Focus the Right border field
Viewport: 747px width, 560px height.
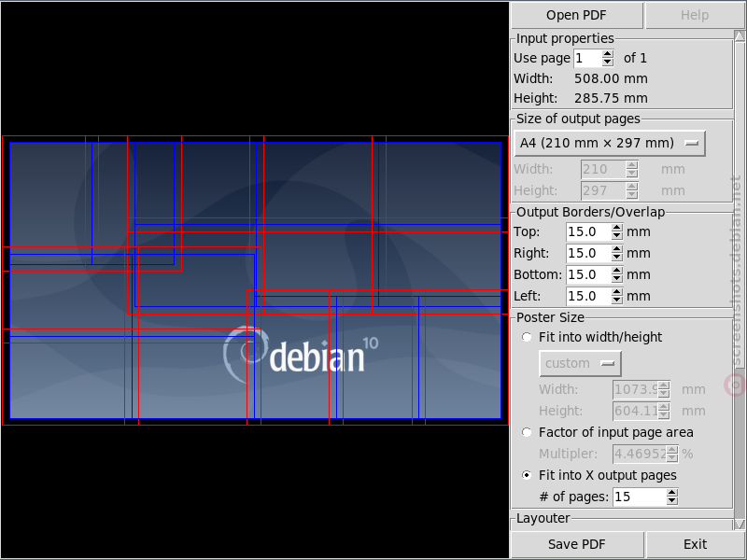(589, 253)
